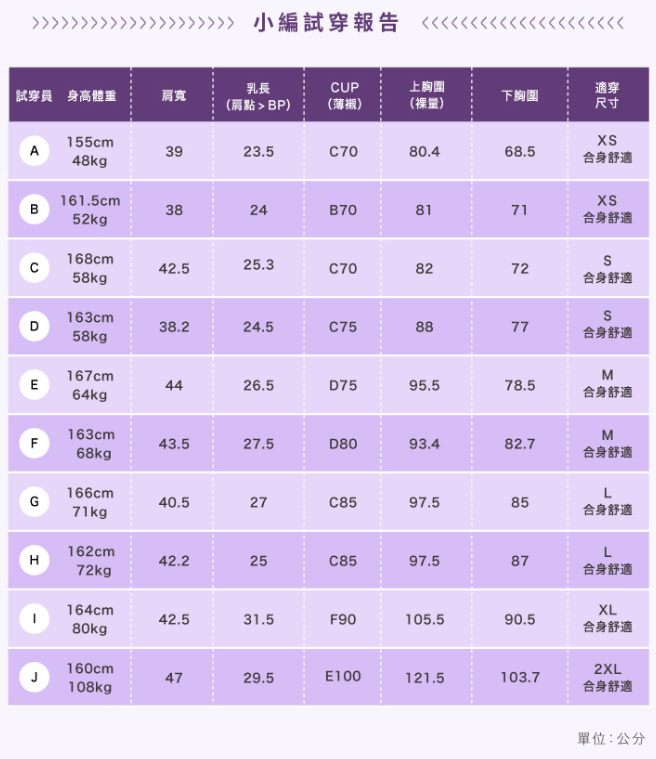
Task: Click the 適穿尺寸 column header
Action: 607,95
